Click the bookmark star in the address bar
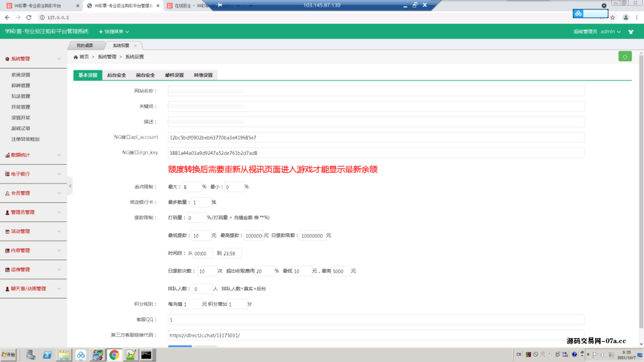This screenshot has width=644, height=362. click(x=613, y=18)
